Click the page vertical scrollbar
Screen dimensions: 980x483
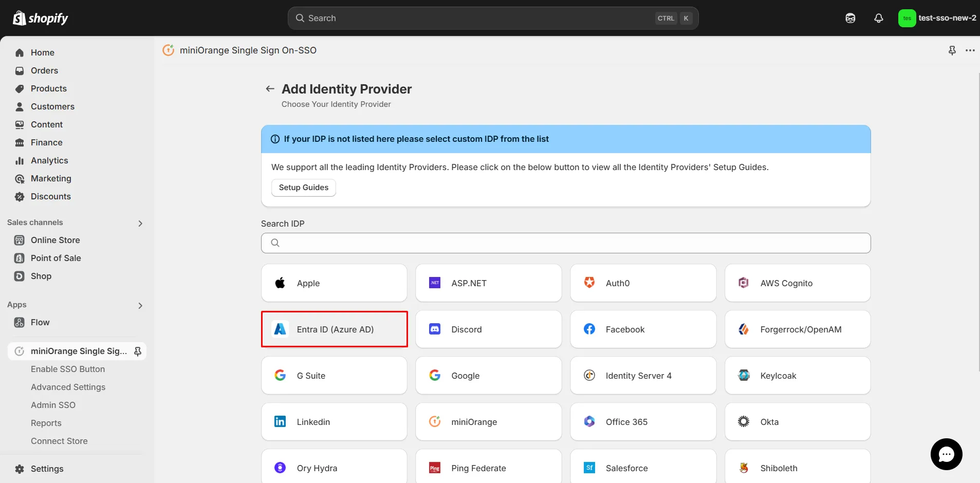click(x=978, y=222)
